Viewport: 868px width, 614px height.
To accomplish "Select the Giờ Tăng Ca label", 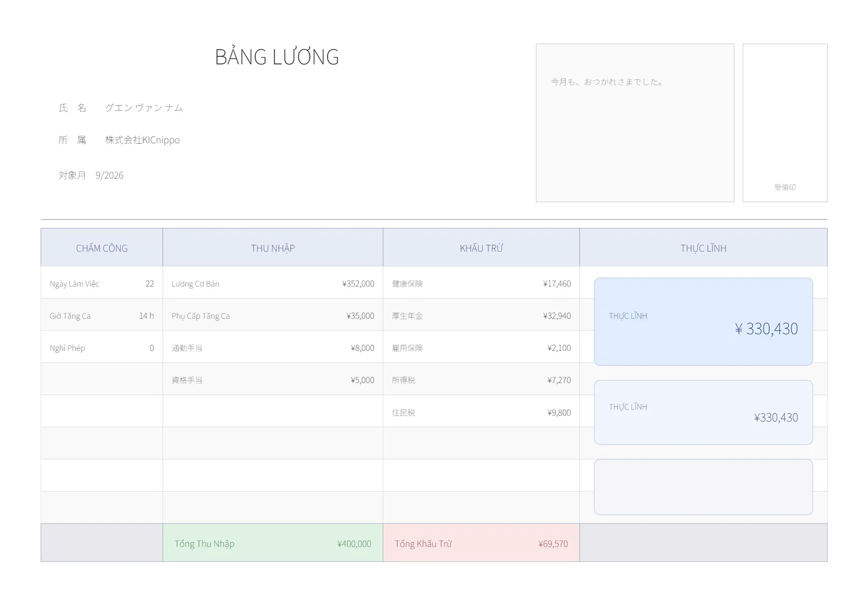I will tap(70, 316).
